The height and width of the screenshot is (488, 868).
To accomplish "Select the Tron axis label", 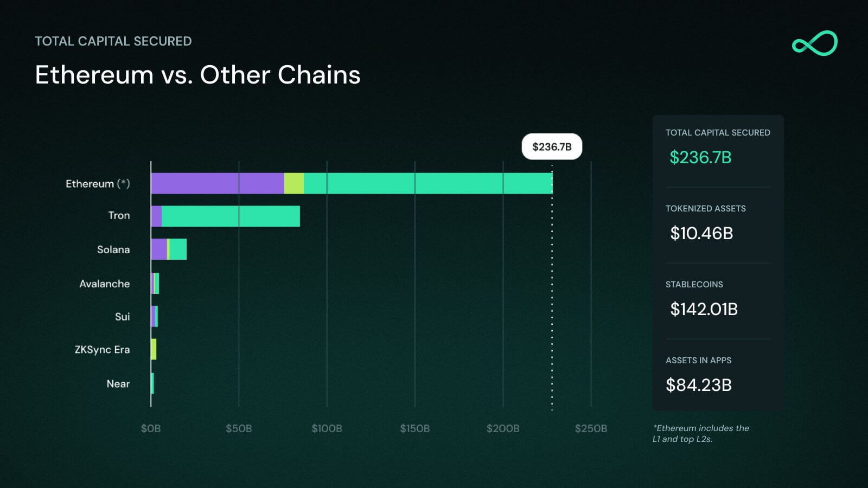I will [119, 216].
